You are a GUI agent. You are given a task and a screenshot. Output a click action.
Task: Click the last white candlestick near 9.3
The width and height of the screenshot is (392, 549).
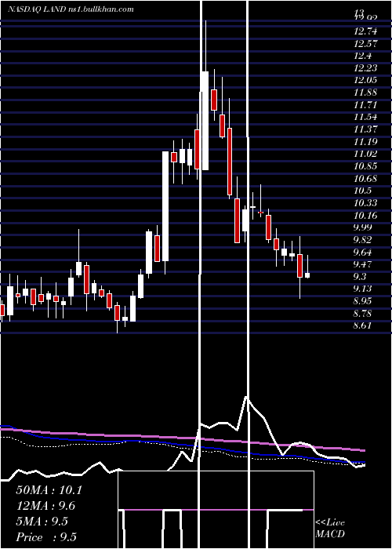(307, 275)
